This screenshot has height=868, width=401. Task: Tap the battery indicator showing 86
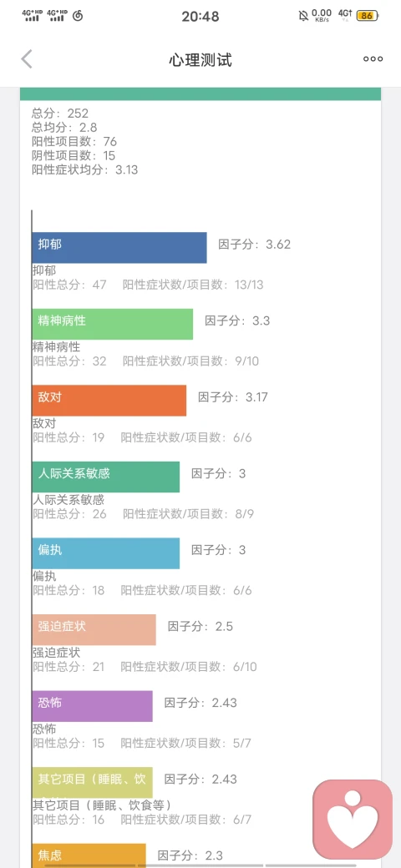(368, 16)
